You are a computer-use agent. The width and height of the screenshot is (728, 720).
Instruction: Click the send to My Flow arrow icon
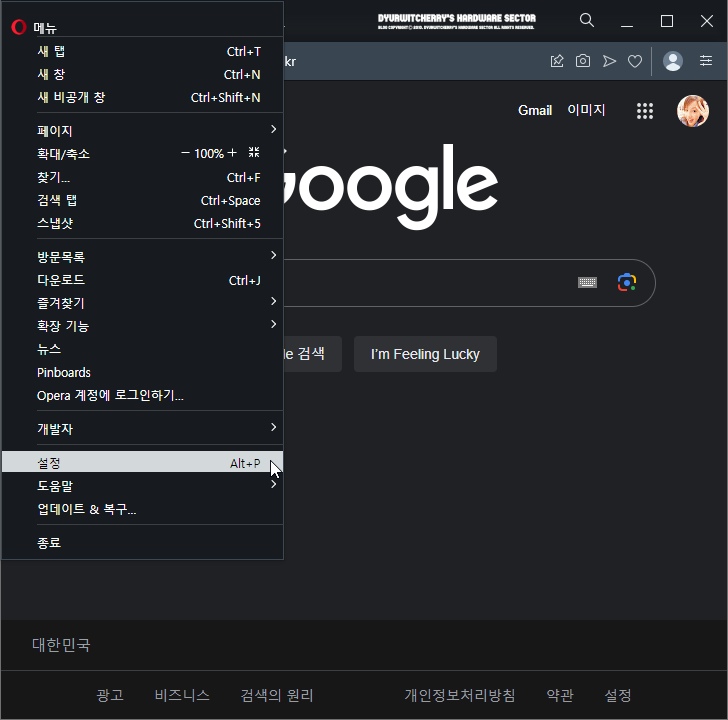point(609,61)
